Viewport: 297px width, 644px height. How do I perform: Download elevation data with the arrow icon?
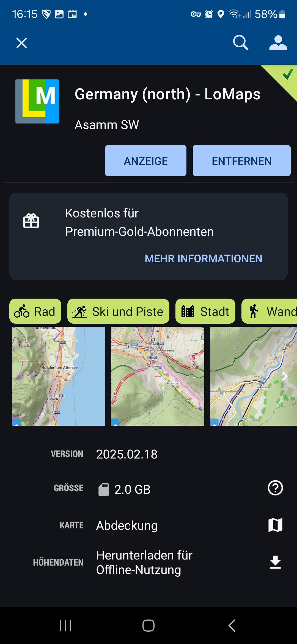click(275, 562)
